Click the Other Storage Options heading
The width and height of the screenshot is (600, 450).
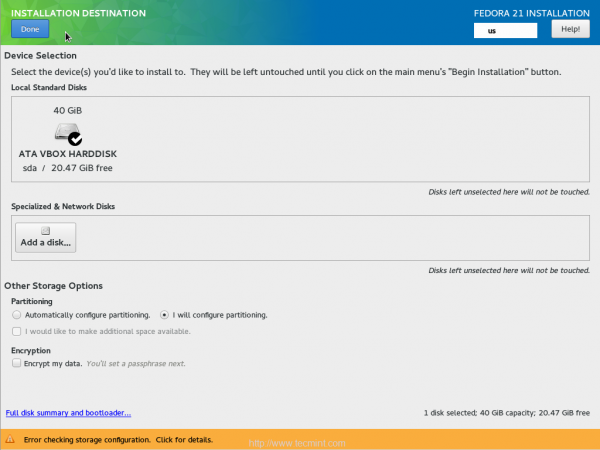tap(53, 286)
